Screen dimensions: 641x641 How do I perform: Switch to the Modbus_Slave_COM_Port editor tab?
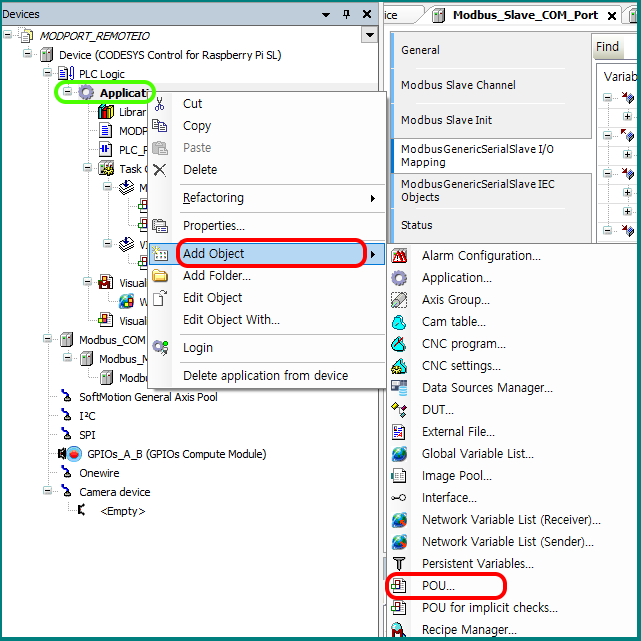[524, 15]
